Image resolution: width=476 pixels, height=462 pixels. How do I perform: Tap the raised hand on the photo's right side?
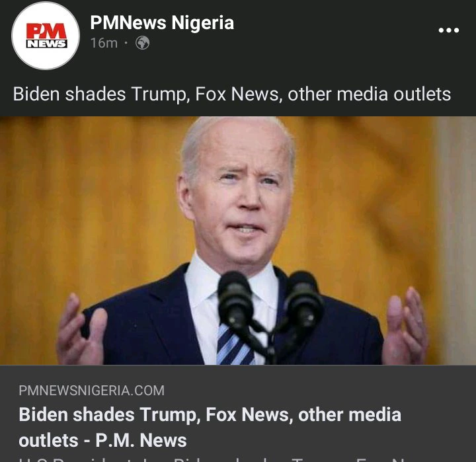pos(405,327)
